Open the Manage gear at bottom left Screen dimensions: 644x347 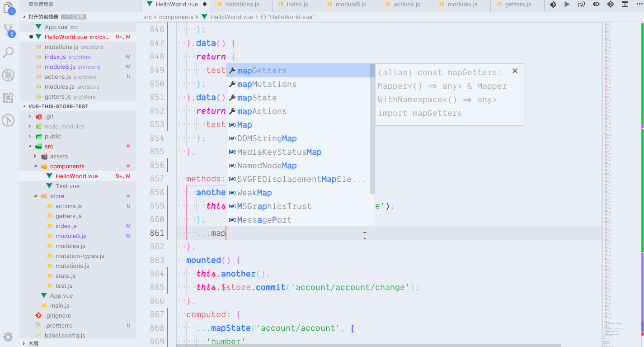coord(8,337)
